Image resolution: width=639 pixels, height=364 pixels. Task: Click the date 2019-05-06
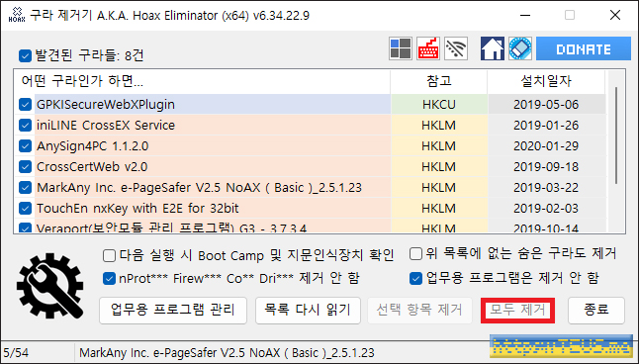[x=546, y=105]
